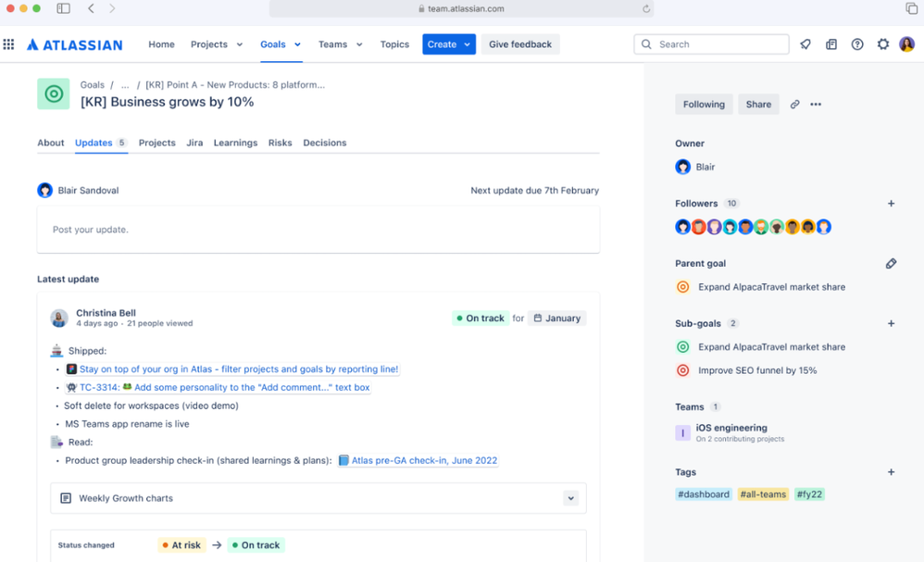Open the help question mark icon
Viewport: 924px width, 562px height.
[856, 44]
